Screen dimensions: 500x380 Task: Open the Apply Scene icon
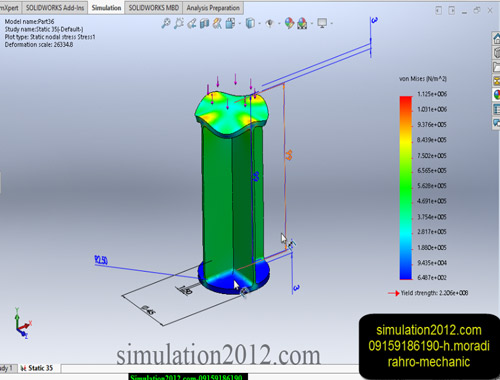[302, 23]
